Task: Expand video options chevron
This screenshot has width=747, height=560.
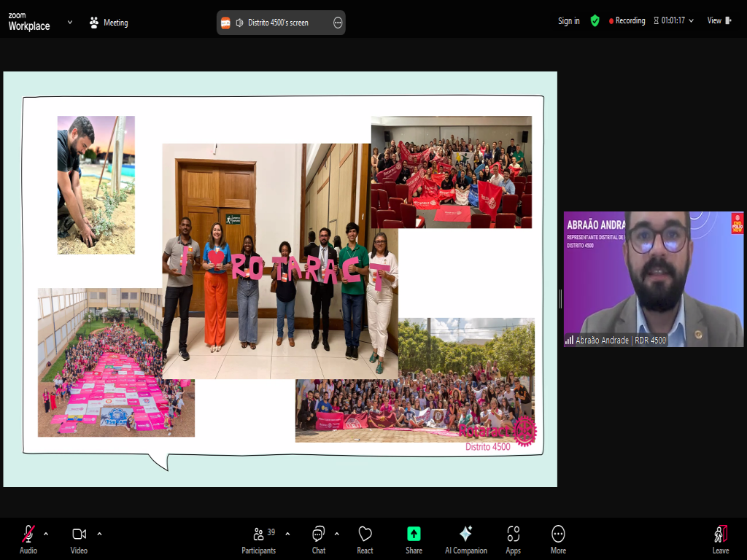Action: [99, 533]
